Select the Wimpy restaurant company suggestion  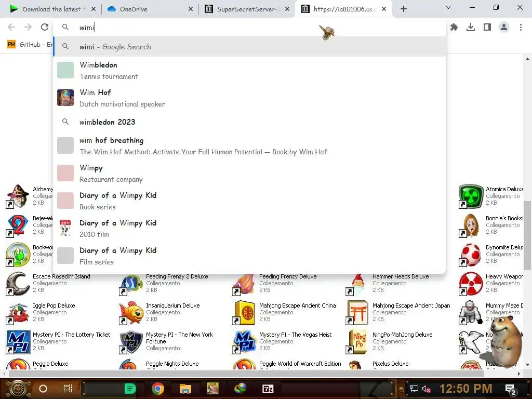point(249,174)
